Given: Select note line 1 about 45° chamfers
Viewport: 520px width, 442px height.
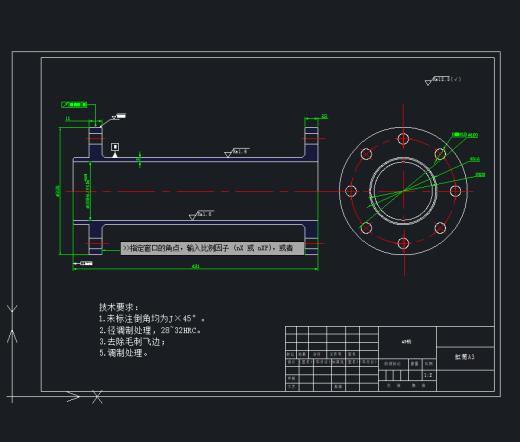Looking at the screenshot, I should pos(152,319).
